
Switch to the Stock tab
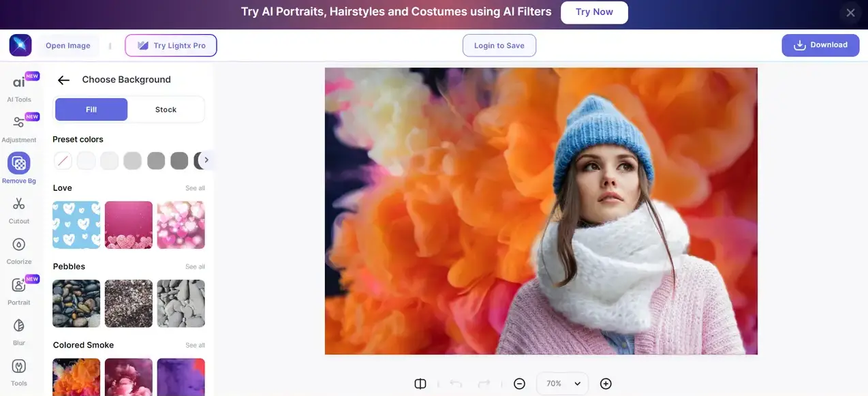coord(166,110)
